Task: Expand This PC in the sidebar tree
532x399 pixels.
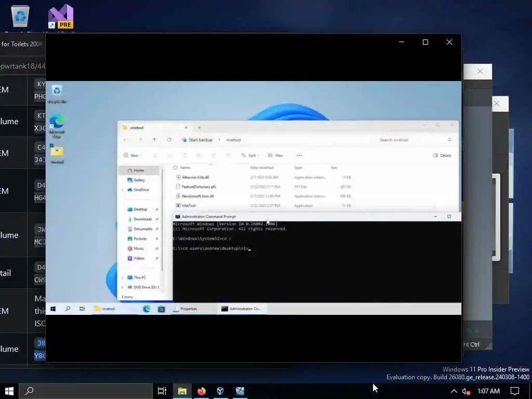Action: coord(122,277)
